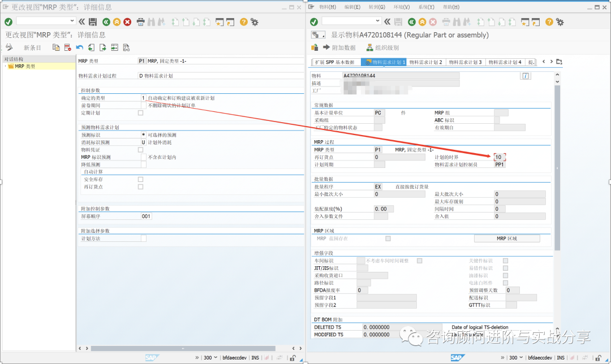Viewport: 611px width, 364px height.
Task: Click yellow Exit icon in material window
Action: 422,22
